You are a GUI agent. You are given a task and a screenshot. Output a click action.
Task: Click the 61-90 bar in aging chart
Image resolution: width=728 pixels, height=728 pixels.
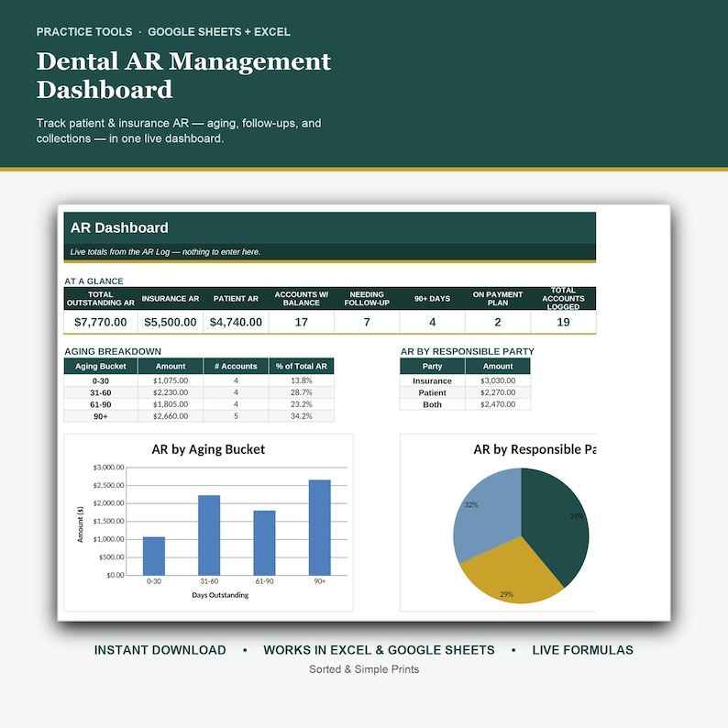264,543
